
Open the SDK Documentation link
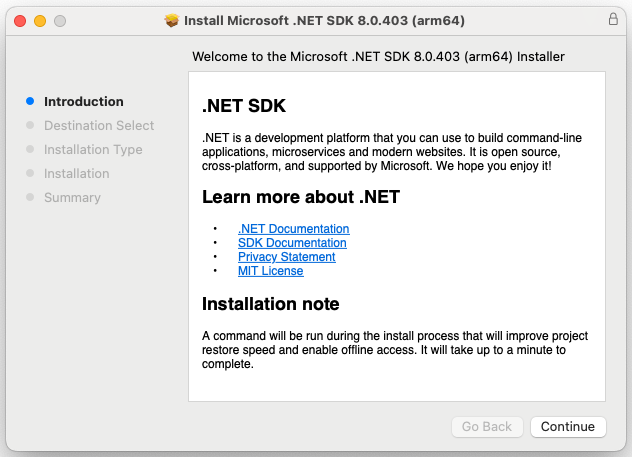tap(292, 243)
